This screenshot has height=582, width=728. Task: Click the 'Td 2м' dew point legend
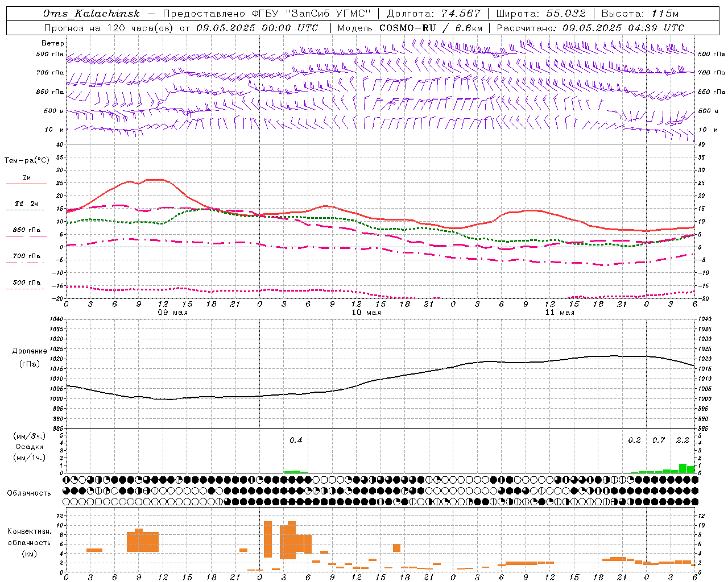(27, 203)
